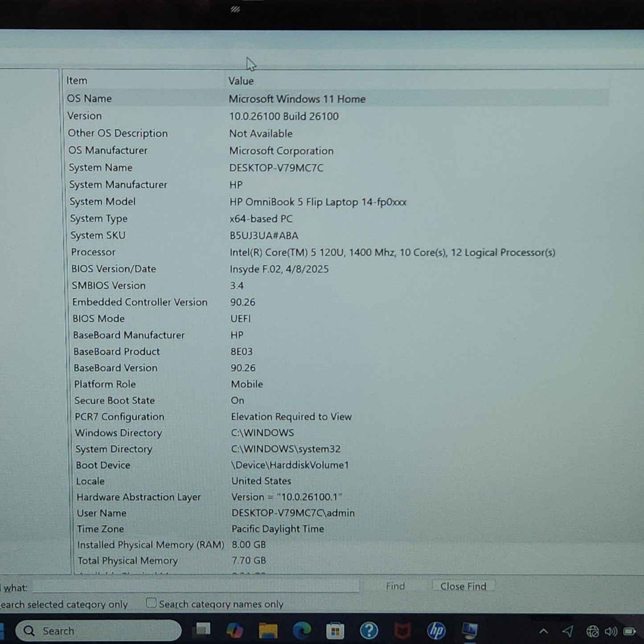Launch Microsoft Edge browser
The width and height of the screenshot is (644, 644).
302,631
